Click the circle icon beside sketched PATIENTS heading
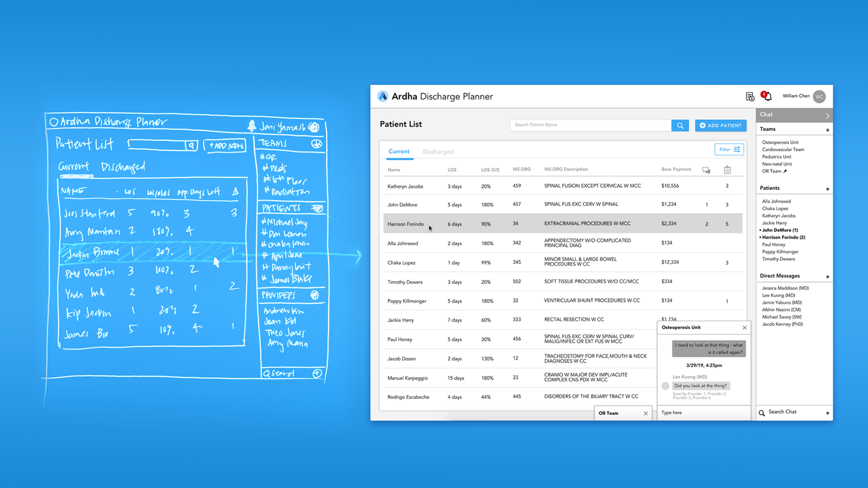 point(318,208)
